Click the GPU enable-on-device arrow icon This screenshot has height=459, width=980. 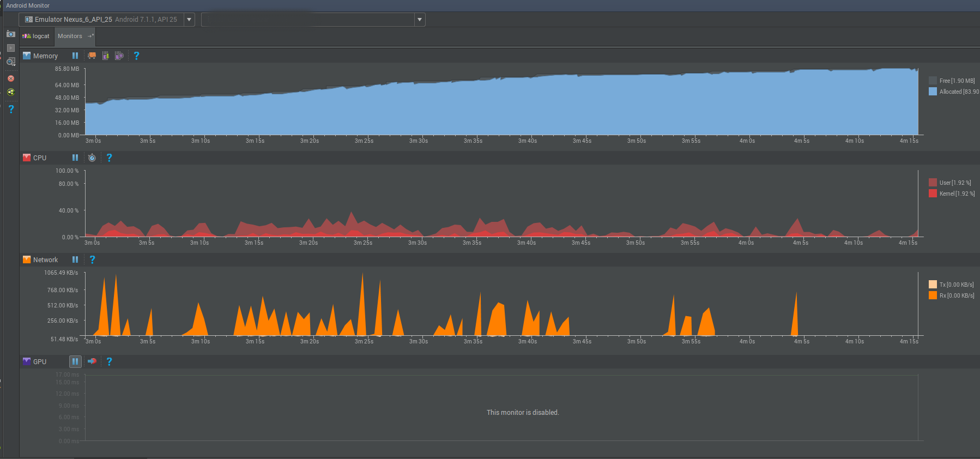pos(92,361)
